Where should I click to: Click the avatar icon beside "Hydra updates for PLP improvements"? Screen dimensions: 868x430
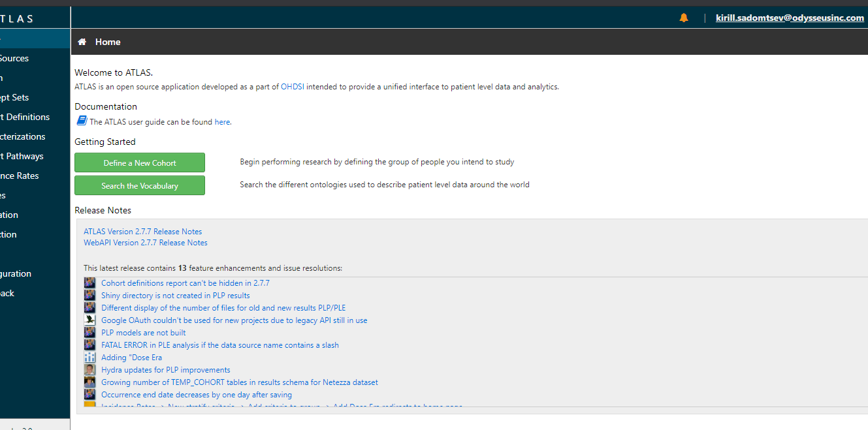[x=89, y=369]
